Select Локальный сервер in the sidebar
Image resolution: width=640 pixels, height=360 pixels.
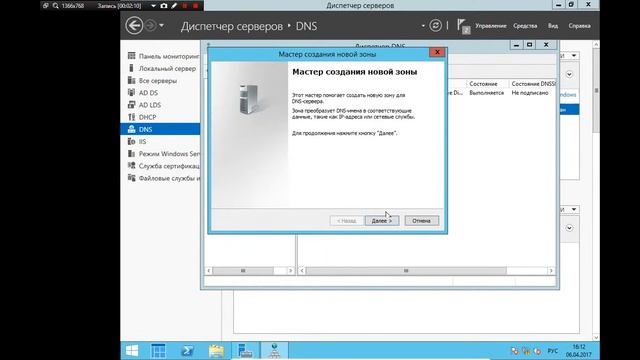160,68
